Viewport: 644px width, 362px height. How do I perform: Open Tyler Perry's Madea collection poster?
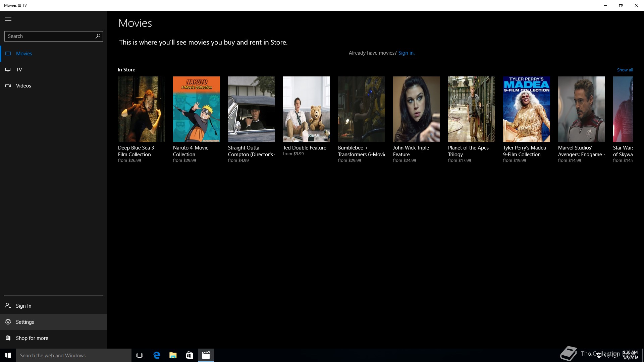click(527, 109)
